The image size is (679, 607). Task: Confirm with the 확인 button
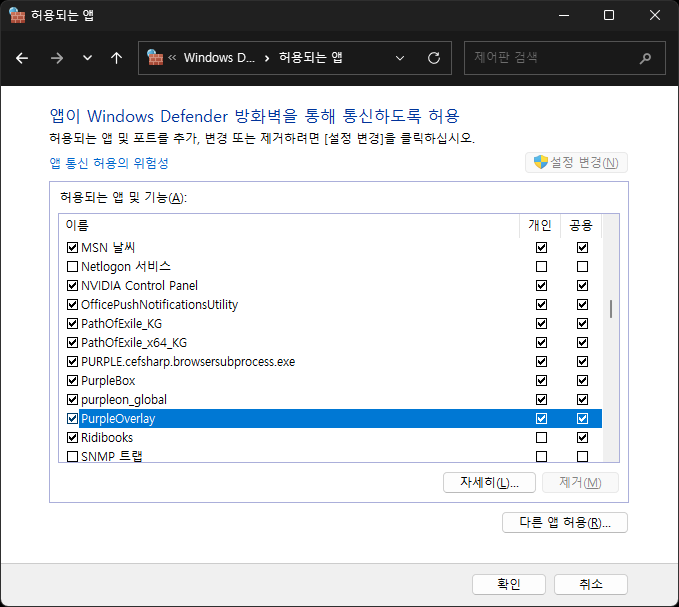tap(509, 584)
